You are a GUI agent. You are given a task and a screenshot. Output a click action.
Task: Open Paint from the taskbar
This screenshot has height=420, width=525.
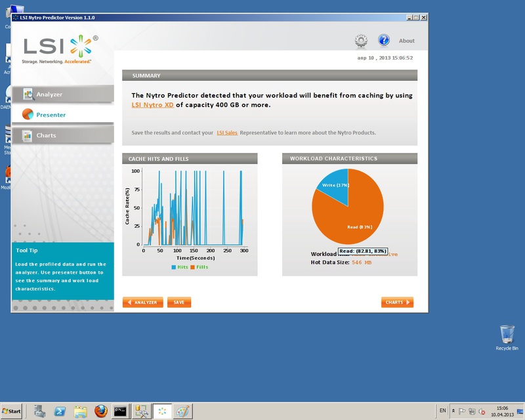click(183, 411)
